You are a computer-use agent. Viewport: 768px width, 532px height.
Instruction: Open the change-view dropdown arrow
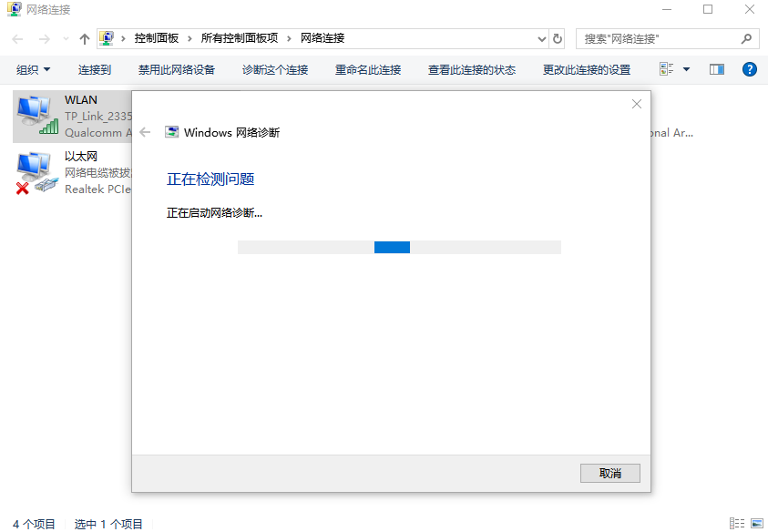(686, 68)
